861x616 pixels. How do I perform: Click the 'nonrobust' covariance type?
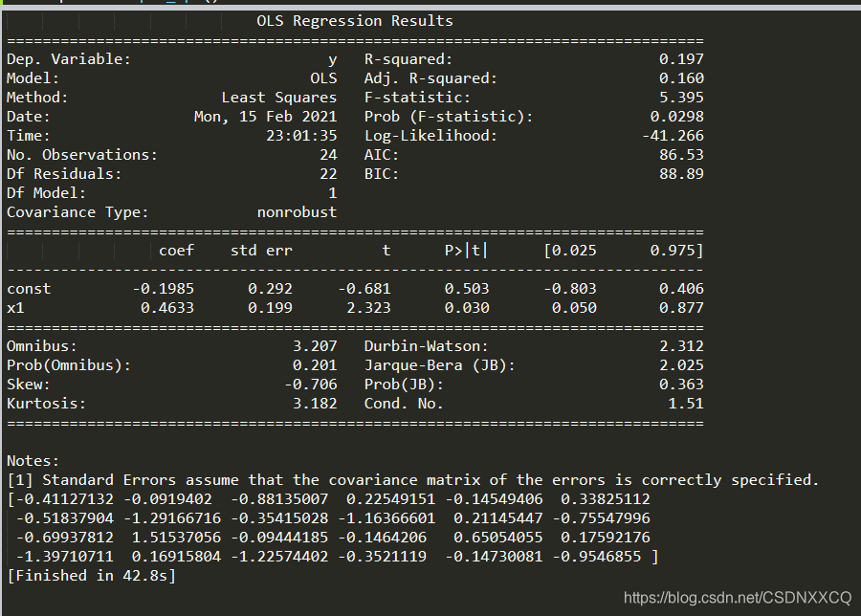(x=298, y=212)
